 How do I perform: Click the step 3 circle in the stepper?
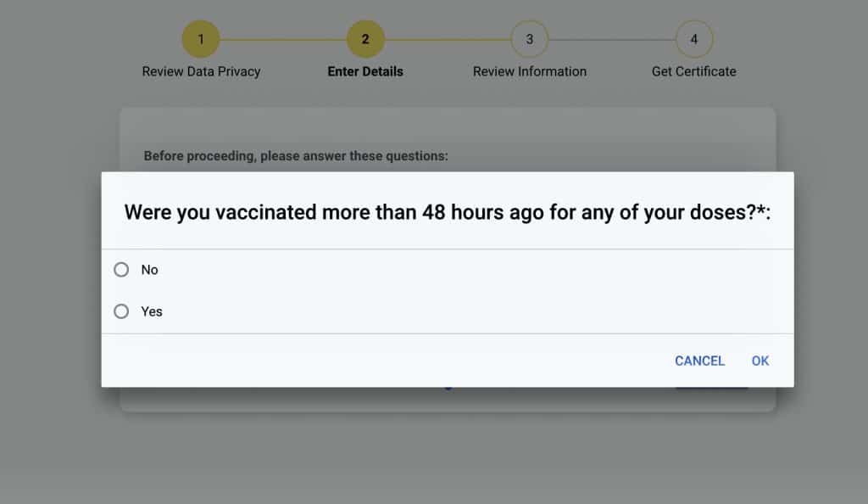(x=530, y=39)
